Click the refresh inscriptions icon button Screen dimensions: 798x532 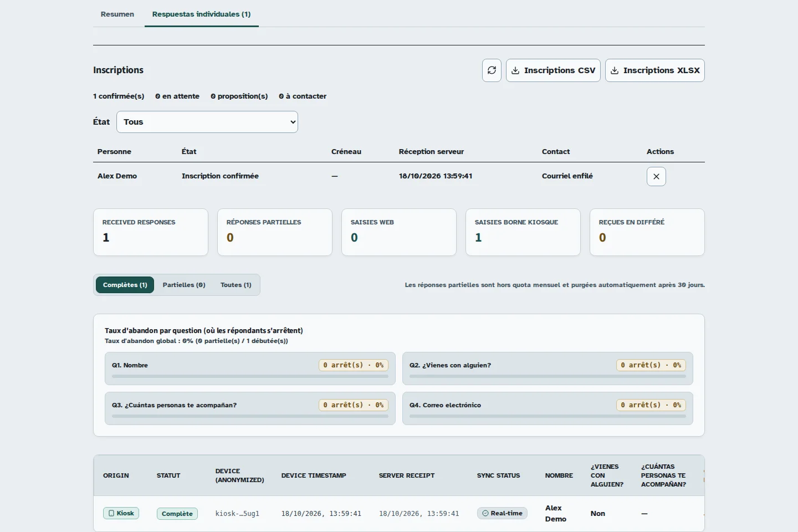pyautogui.click(x=492, y=70)
